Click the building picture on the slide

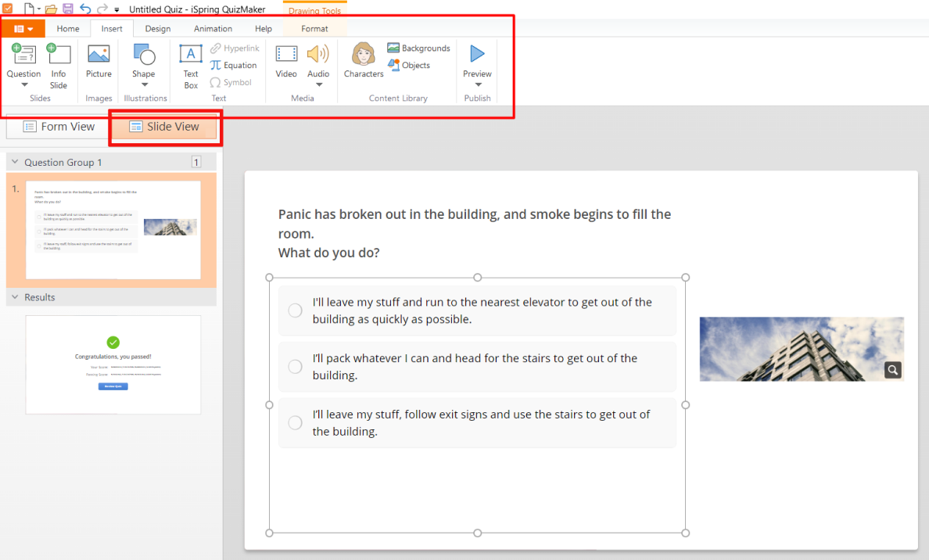802,349
